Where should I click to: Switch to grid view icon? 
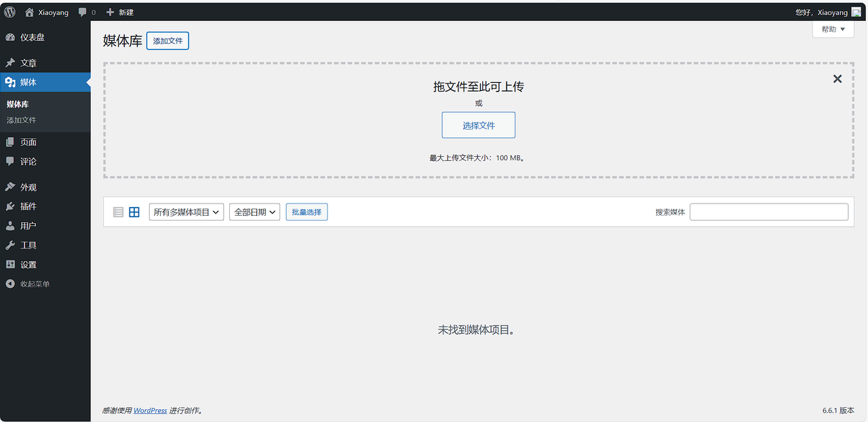coord(134,212)
